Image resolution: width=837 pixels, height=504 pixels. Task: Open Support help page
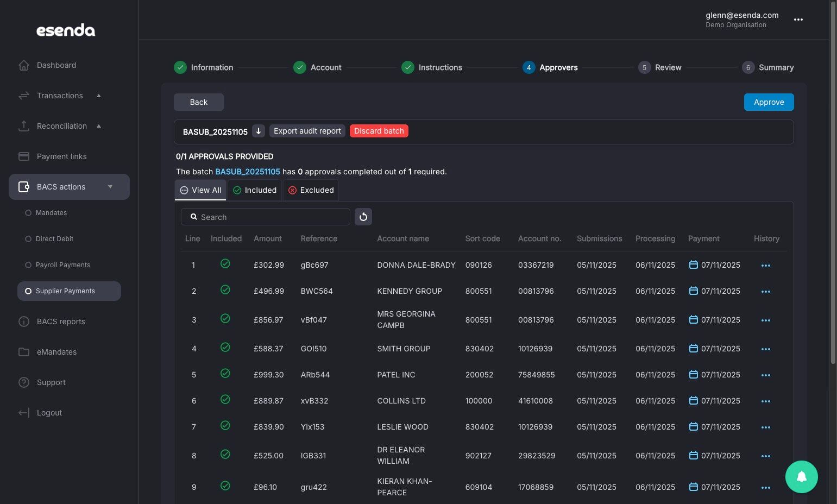51,382
